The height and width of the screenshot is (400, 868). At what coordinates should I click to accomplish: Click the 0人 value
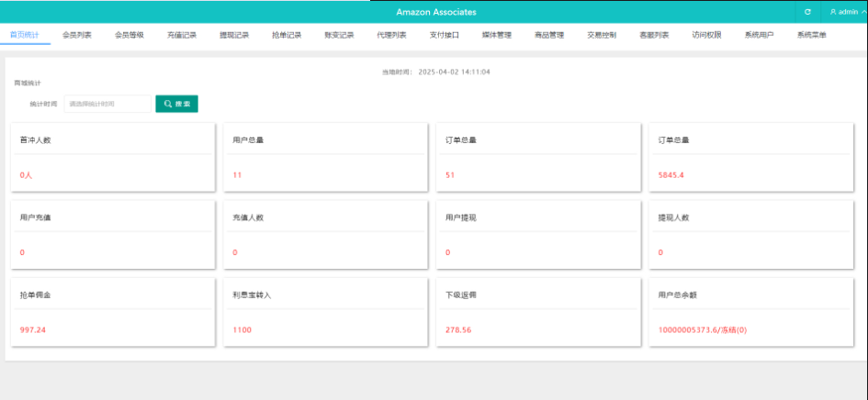tap(26, 175)
